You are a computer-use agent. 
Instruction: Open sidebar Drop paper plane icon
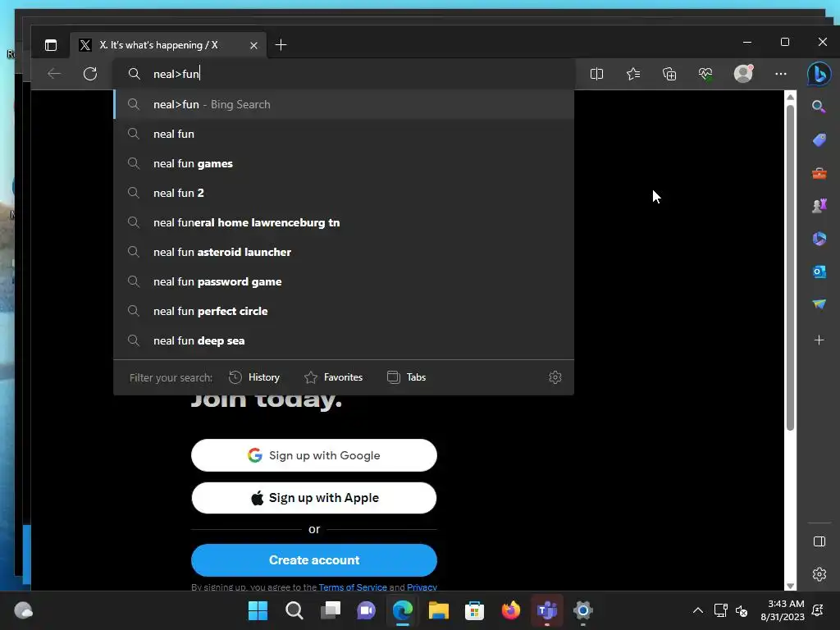coord(819,304)
